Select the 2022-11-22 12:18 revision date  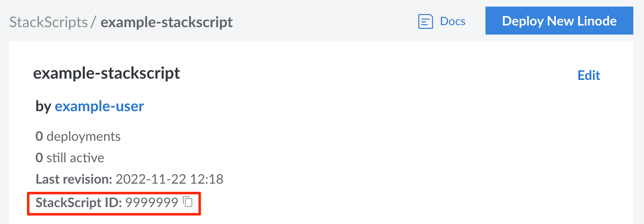(169, 180)
